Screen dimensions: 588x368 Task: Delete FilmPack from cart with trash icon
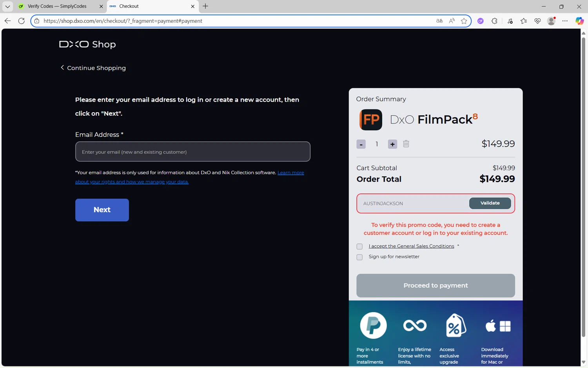(x=406, y=144)
